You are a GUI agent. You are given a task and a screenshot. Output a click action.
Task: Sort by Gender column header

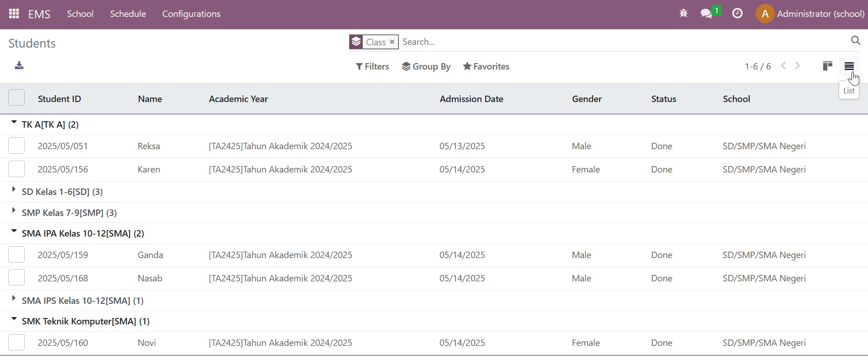pos(587,99)
